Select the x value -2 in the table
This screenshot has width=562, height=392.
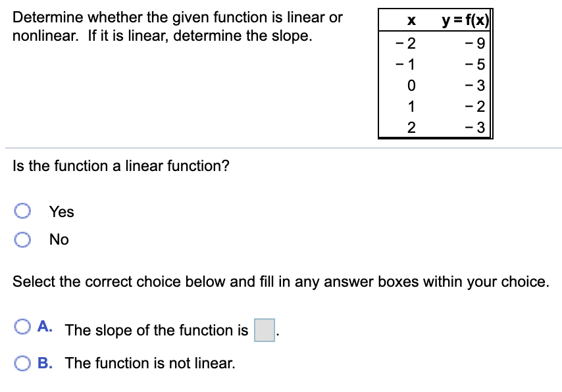pos(406,43)
